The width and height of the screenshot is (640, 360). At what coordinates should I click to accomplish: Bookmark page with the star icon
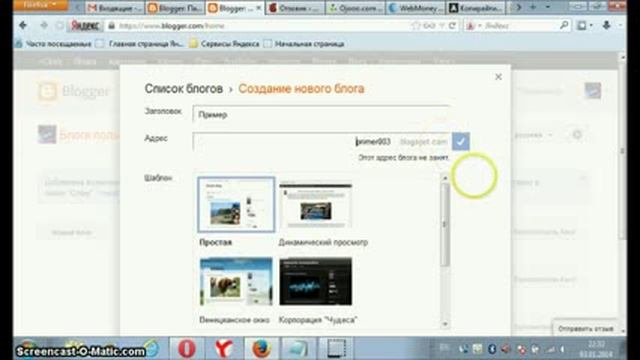click(416, 26)
